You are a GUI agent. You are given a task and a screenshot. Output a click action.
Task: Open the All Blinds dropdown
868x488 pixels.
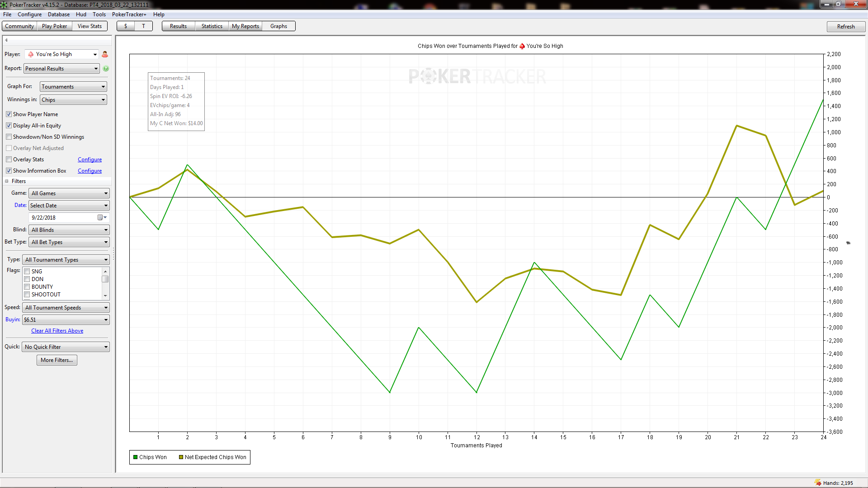pos(69,230)
